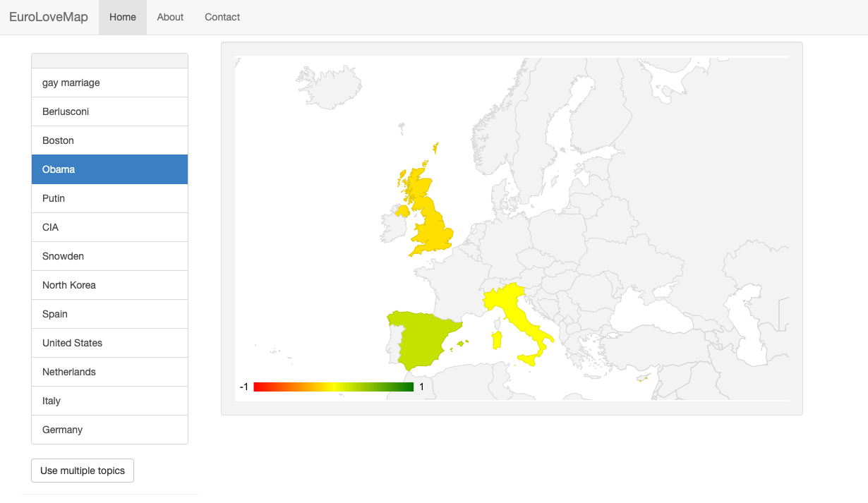
Task: Click the EuroLoveMap brand link
Action: click(49, 17)
